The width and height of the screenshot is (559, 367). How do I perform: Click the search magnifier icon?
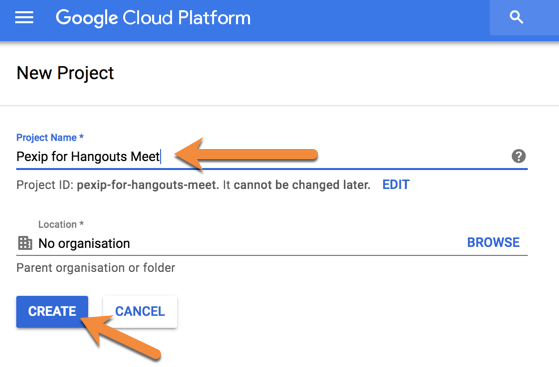516,17
